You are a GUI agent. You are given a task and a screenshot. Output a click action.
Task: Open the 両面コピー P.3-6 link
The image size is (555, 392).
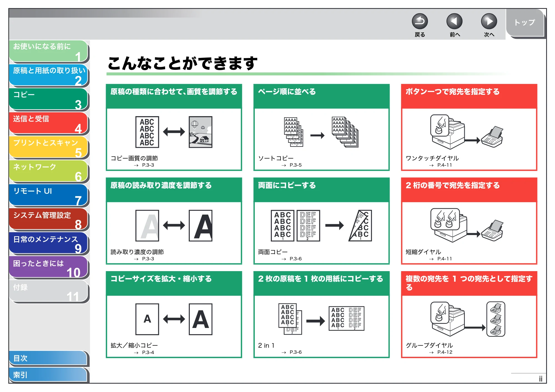[x=280, y=255]
